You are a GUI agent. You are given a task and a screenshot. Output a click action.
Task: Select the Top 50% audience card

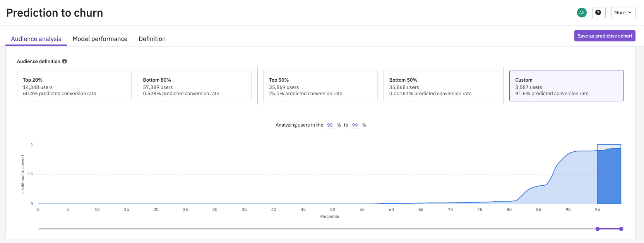(x=320, y=86)
